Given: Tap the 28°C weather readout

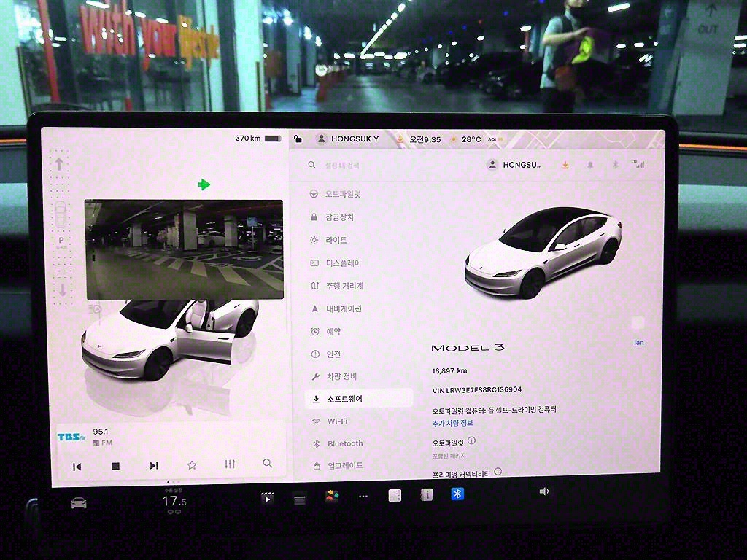Looking at the screenshot, I should tap(466, 139).
